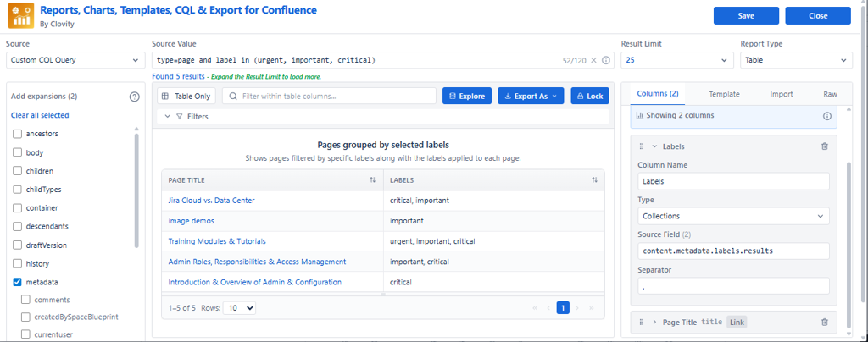
Task: Delete the Page Title column with trash icon
Action: [824, 323]
